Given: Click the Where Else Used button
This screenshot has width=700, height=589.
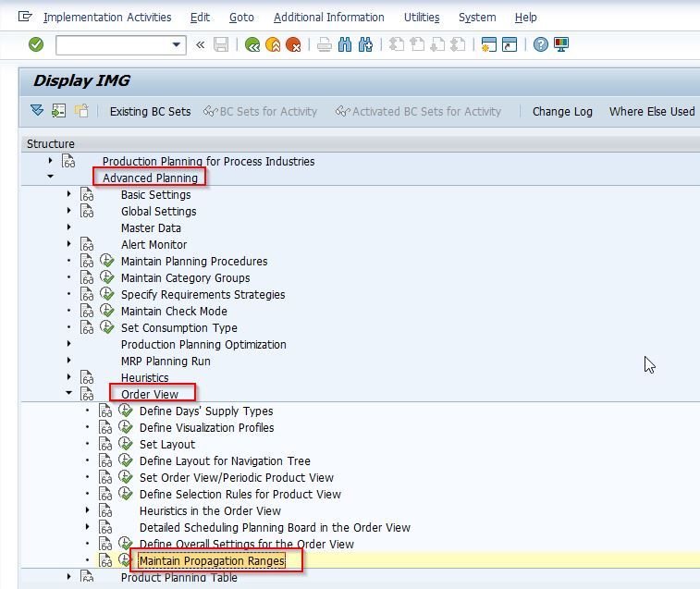Looking at the screenshot, I should (652, 111).
